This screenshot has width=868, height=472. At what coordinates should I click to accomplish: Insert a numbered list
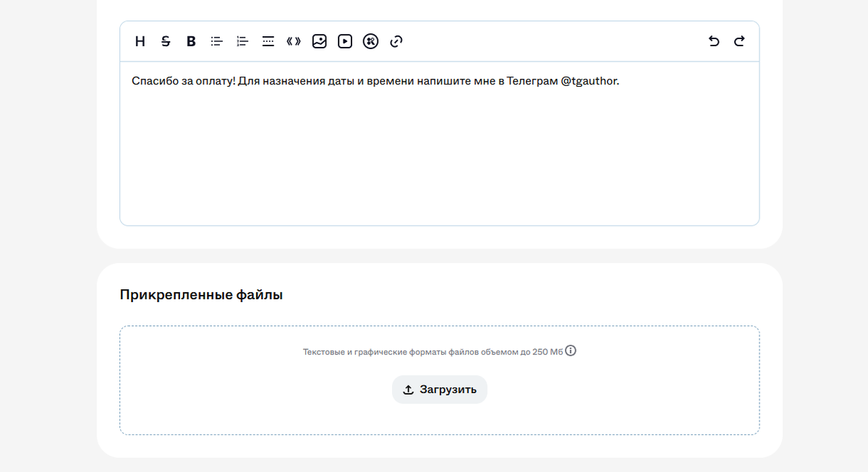pyautogui.click(x=242, y=41)
